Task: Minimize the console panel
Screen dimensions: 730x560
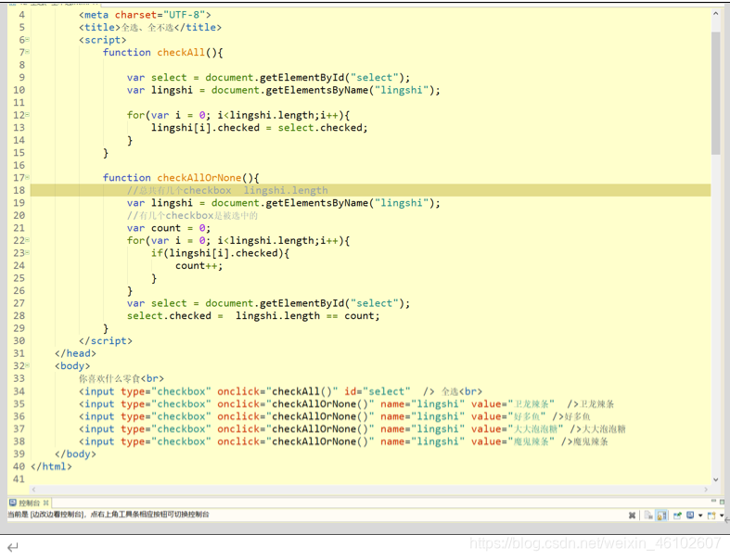Action: 713,501
